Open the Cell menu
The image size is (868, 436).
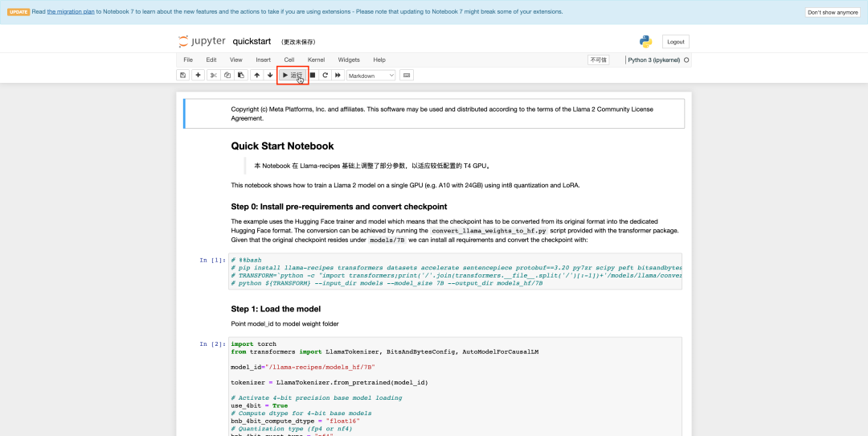289,60
